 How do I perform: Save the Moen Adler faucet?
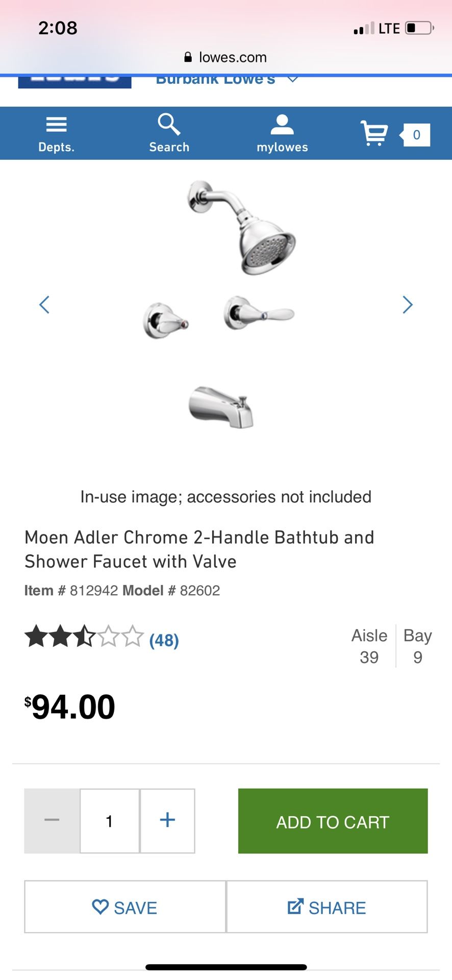coord(124,907)
